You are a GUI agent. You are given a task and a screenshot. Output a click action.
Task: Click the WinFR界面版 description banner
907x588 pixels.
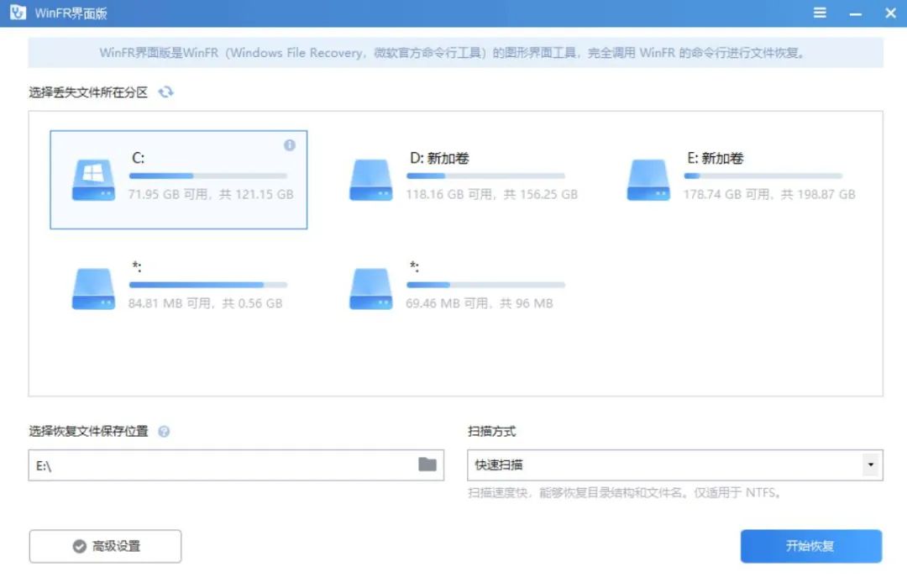[455, 53]
